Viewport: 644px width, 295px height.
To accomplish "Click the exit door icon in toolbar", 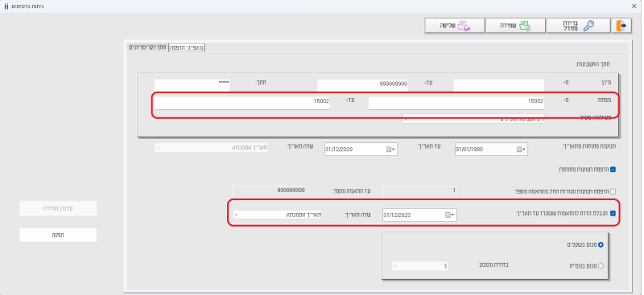I will (x=621, y=26).
